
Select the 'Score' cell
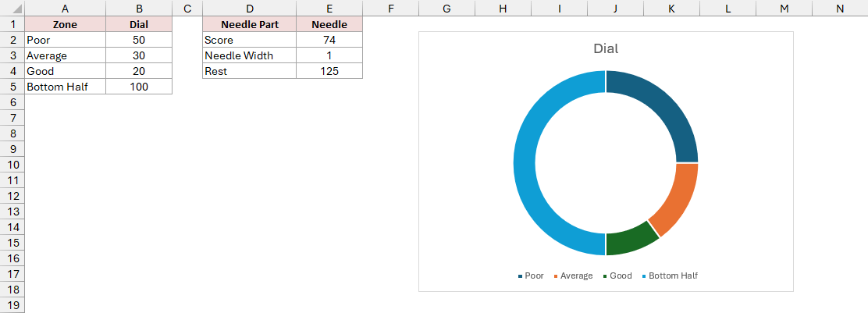pos(249,40)
